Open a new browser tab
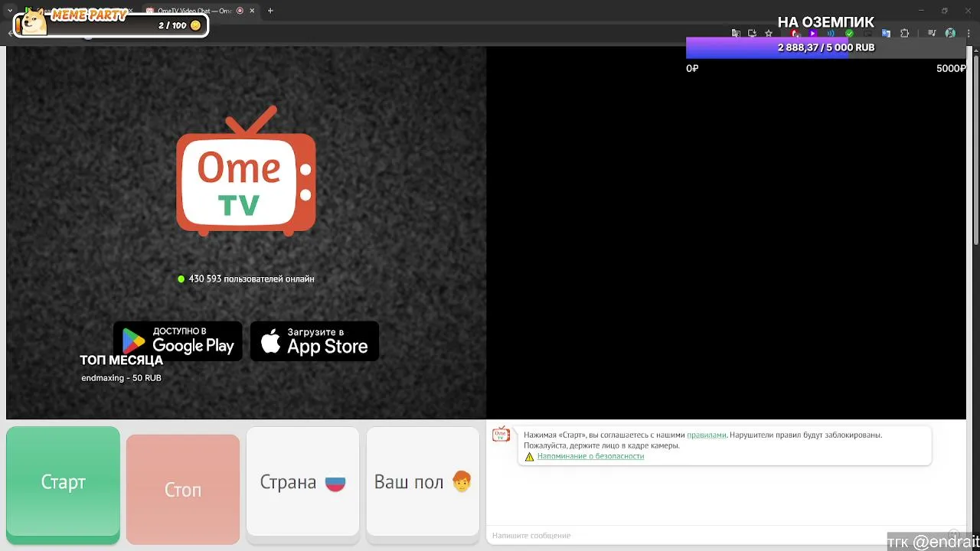 (x=270, y=11)
